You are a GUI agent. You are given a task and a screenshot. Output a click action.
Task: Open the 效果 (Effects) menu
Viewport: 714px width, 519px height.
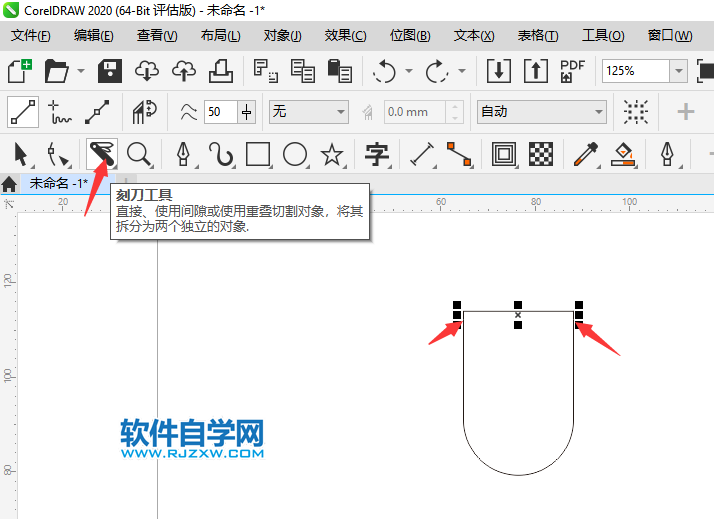(x=345, y=35)
